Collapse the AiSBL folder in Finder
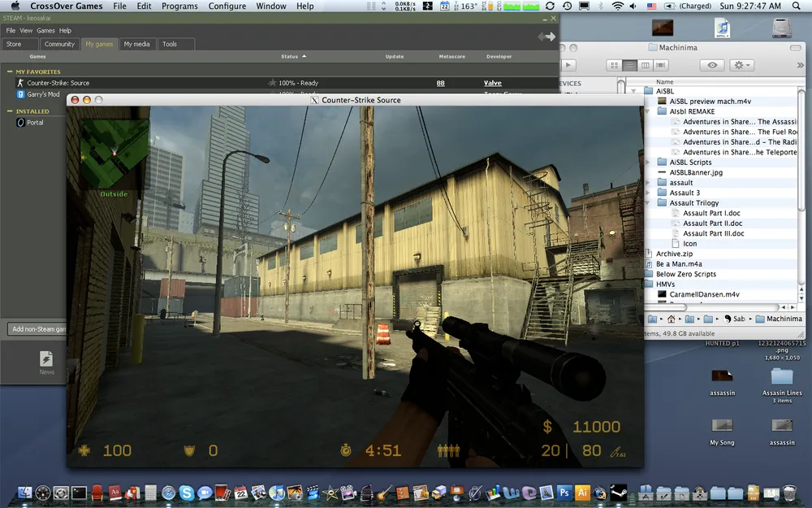 [634, 91]
